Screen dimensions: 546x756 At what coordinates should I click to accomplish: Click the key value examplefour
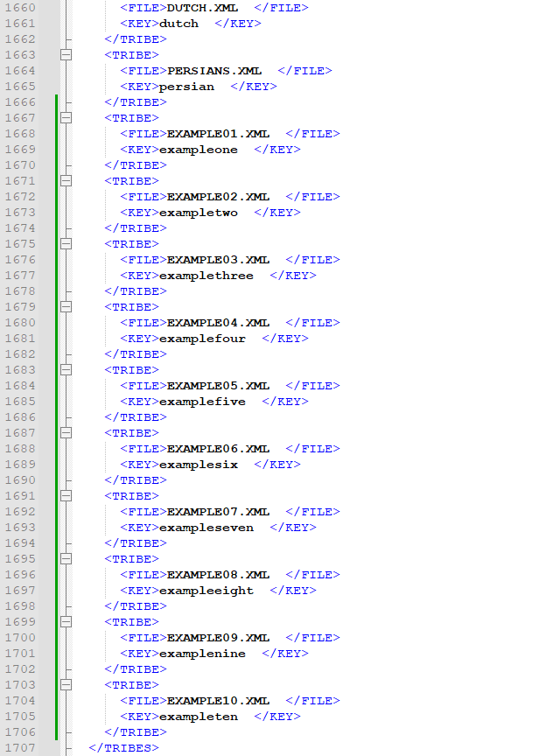(x=203, y=339)
